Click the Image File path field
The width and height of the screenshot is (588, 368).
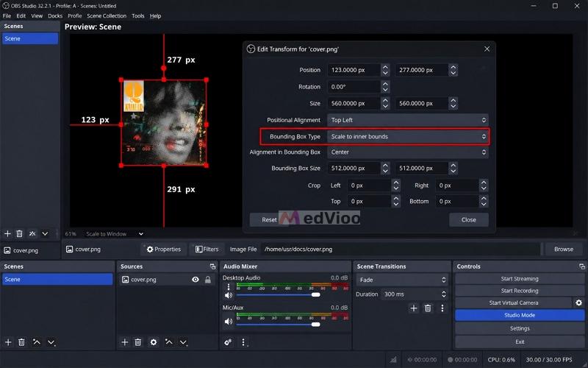click(x=401, y=250)
